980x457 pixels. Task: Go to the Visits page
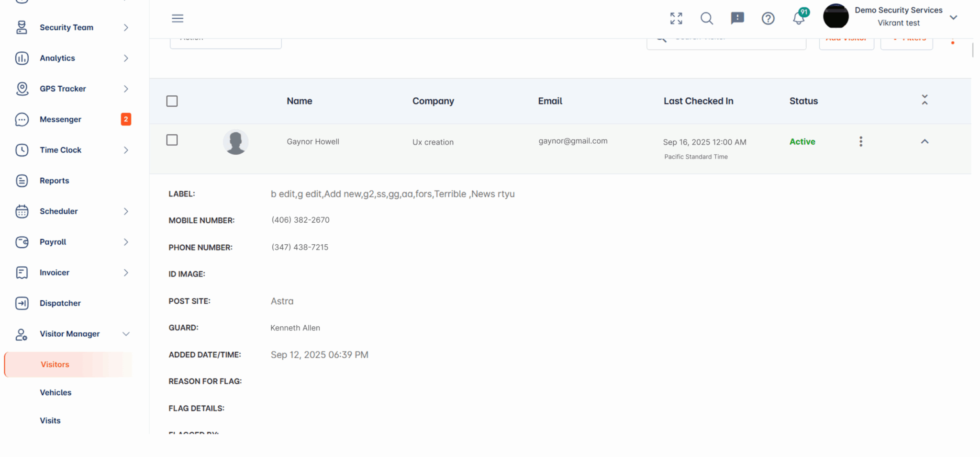coord(50,421)
